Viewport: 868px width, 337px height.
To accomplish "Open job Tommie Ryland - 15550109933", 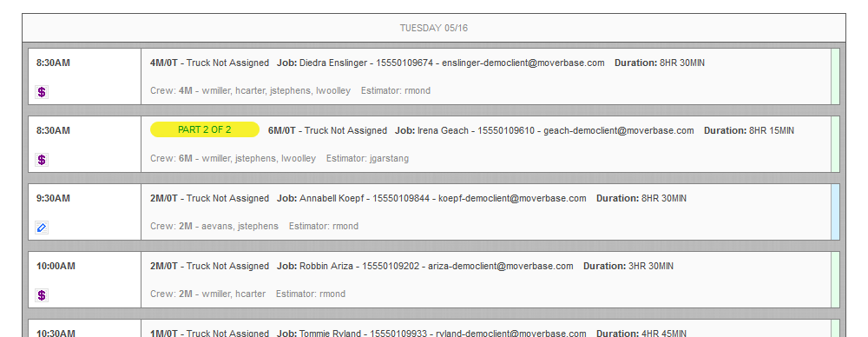I will (431, 334).
